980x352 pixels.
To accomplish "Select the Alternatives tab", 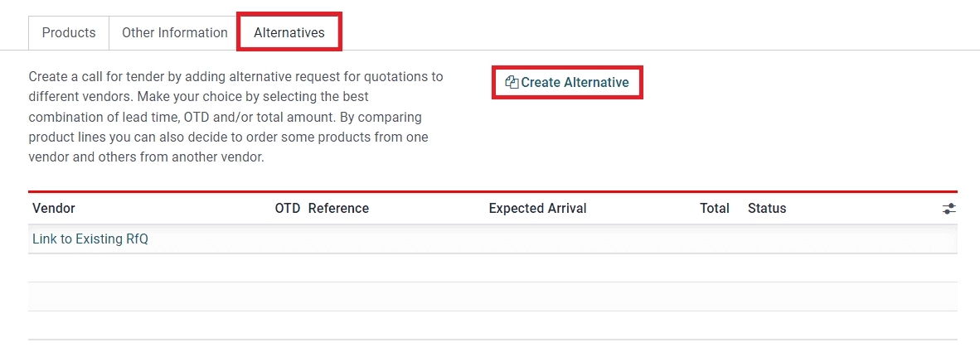I will click(289, 33).
